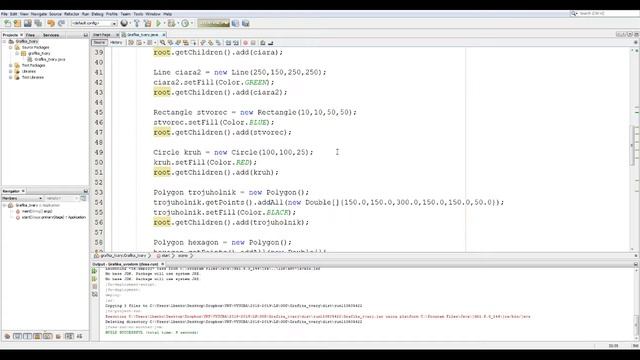Viewport: 640px width, 360px height.
Task: Click the red record macro icon
Action: tap(245, 42)
